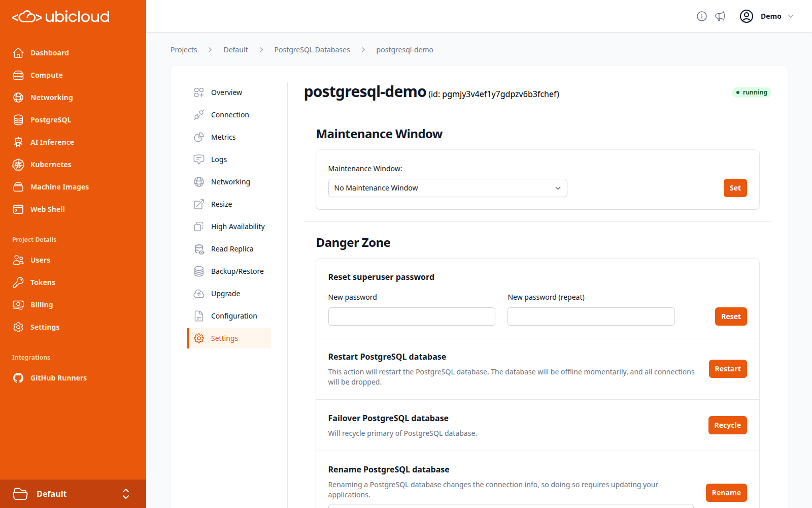Switch to the Connection tab
Viewport: 812px width, 508px height.
[229, 115]
